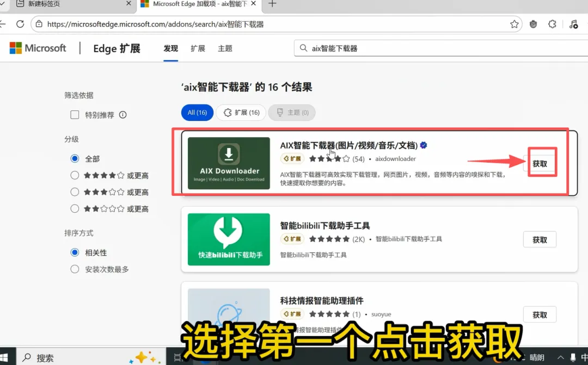The width and height of the screenshot is (588, 365).
Task: Click 获取 for 科技情报智能助理插件
Action: pyautogui.click(x=540, y=315)
